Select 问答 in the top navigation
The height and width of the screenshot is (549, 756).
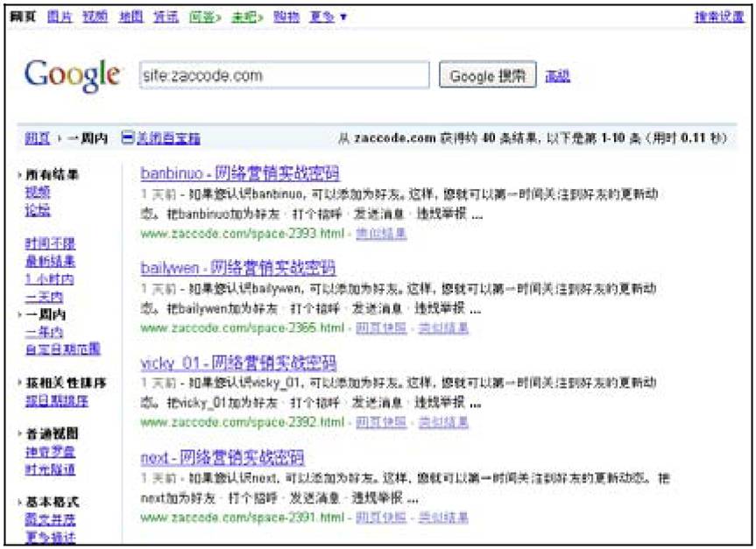click(205, 17)
